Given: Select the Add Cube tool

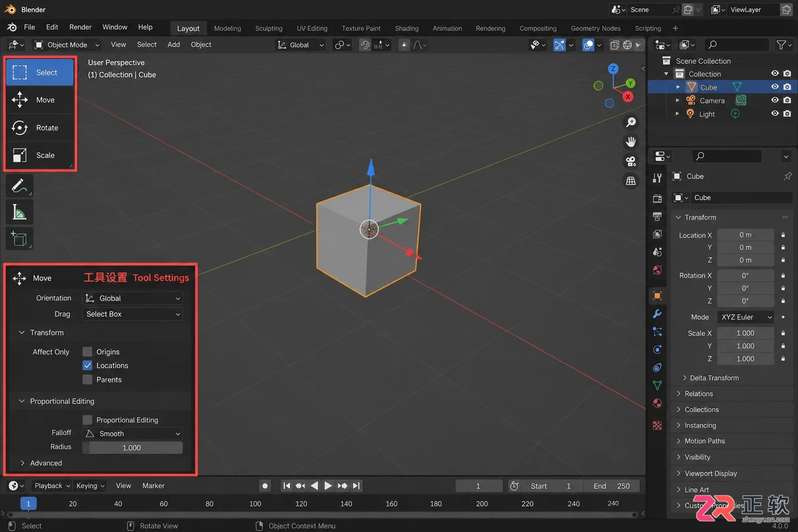Looking at the screenshot, I should [x=19, y=238].
